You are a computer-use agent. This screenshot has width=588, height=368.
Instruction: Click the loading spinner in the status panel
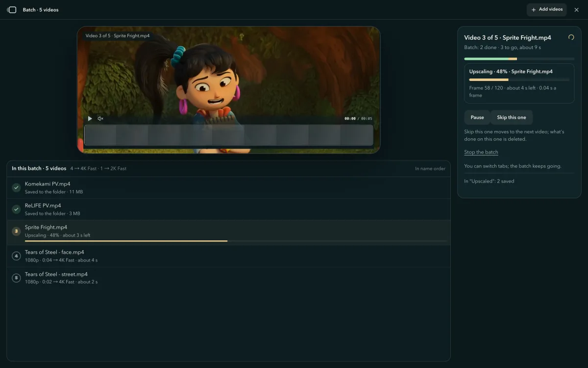pyautogui.click(x=571, y=37)
